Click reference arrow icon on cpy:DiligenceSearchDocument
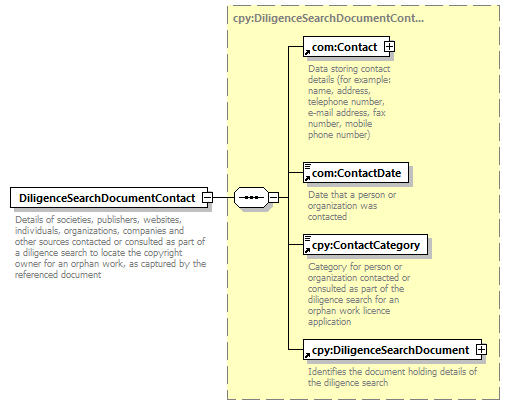The height and width of the screenshot is (405, 510). pos(307,356)
